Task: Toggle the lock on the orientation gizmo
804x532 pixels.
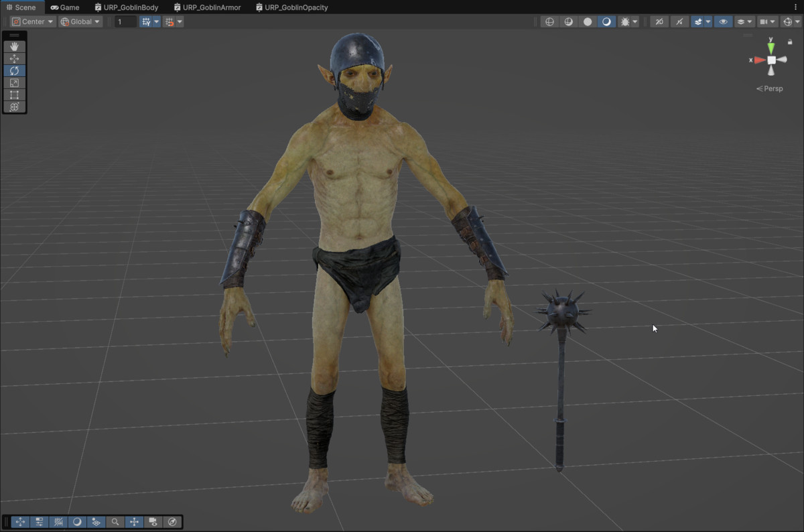Action: point(790,42)
